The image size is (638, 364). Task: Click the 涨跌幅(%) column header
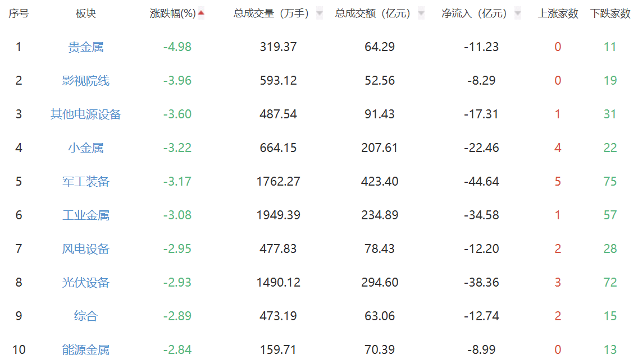tap(173, 13)
